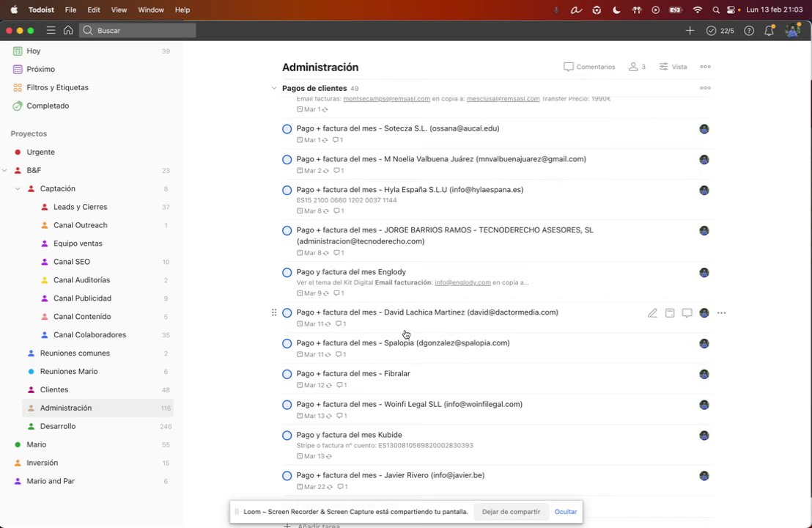Screen dimensions: 812x528
Task: Open Pago y factura del mes Kubide
Action: pos(349,436)
